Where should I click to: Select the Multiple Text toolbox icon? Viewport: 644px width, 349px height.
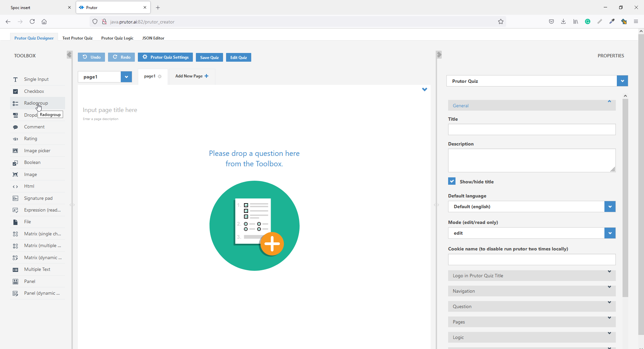pyautogui.click(x=15, y=270)
